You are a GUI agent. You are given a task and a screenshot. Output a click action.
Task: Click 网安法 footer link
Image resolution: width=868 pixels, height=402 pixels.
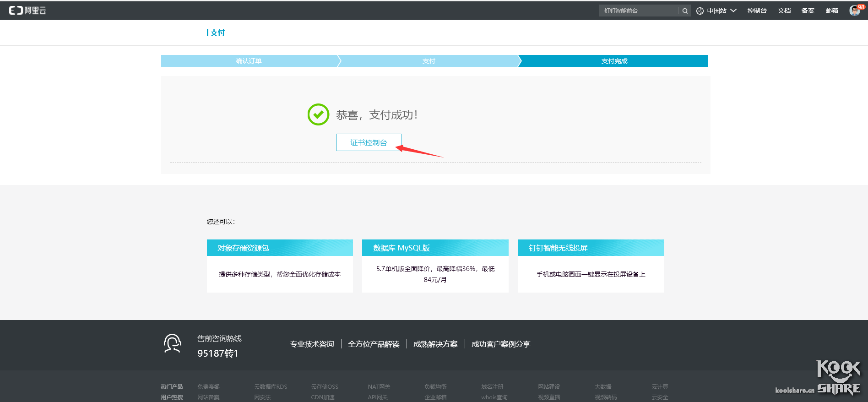pos(262,397)
